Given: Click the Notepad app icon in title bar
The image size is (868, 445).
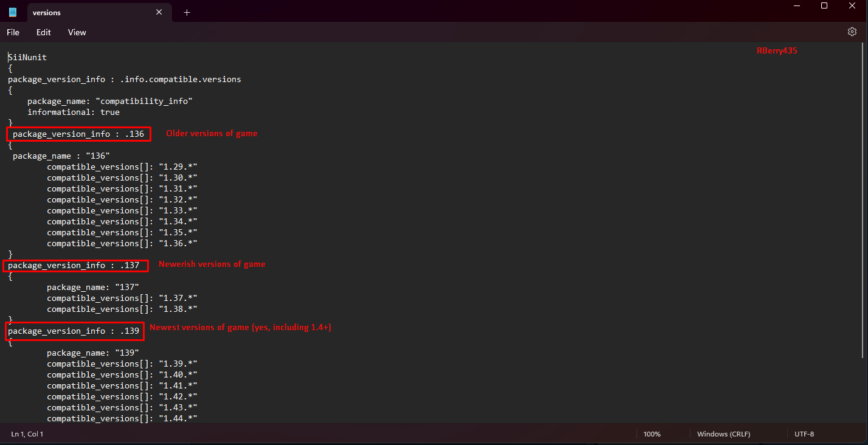Looking at the screenshot, I should point(13,12).
